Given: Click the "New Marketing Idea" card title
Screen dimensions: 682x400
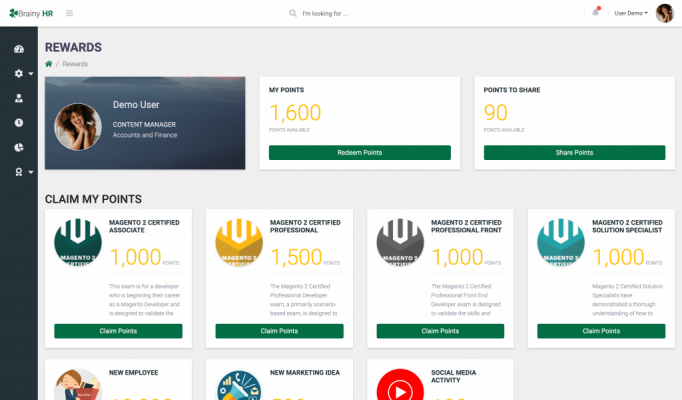Looking at the screenshot, I should point(304,373).
